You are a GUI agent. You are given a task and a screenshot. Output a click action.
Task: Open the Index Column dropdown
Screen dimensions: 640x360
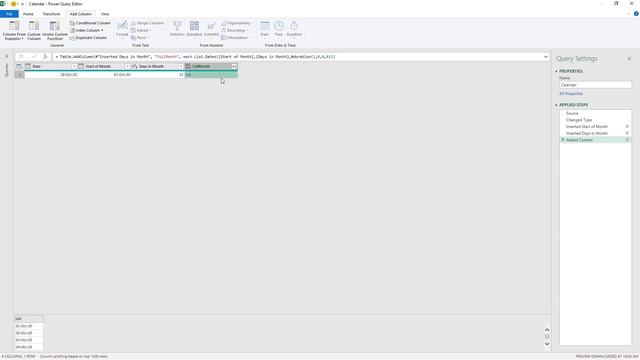pyautogui.click(x=87, y=30)
